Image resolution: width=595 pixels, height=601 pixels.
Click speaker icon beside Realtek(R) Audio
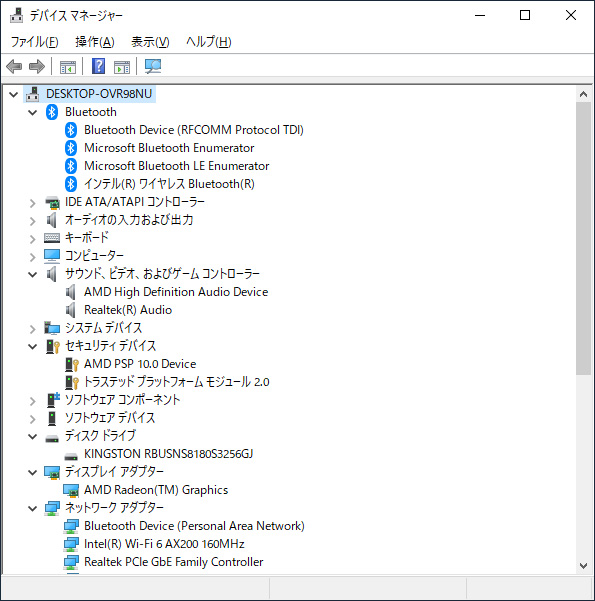pyautogui.click(x=71, y=310)
